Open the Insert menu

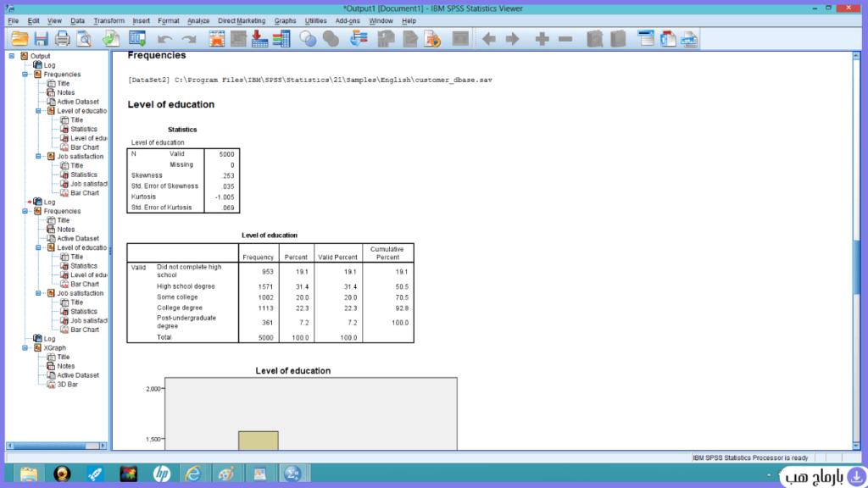[142, 21]
